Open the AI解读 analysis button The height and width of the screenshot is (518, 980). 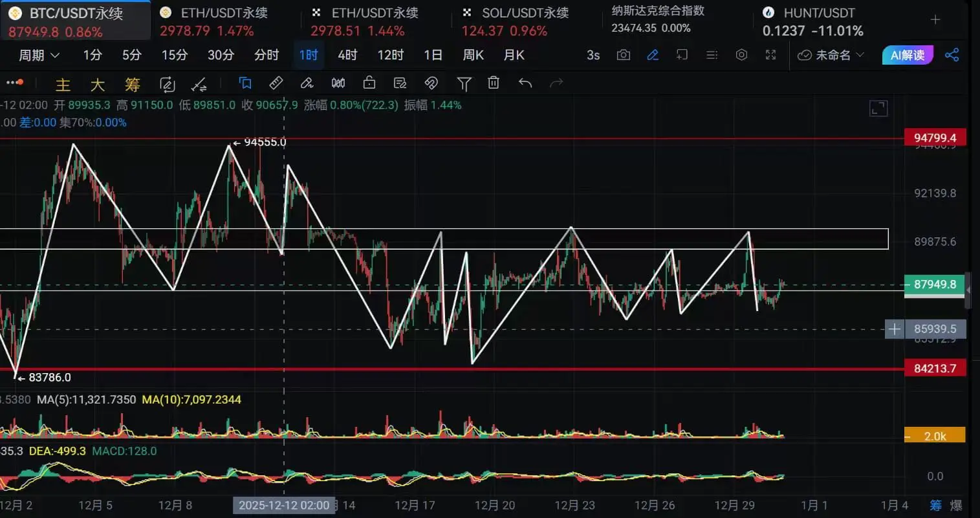click(908, 55)
